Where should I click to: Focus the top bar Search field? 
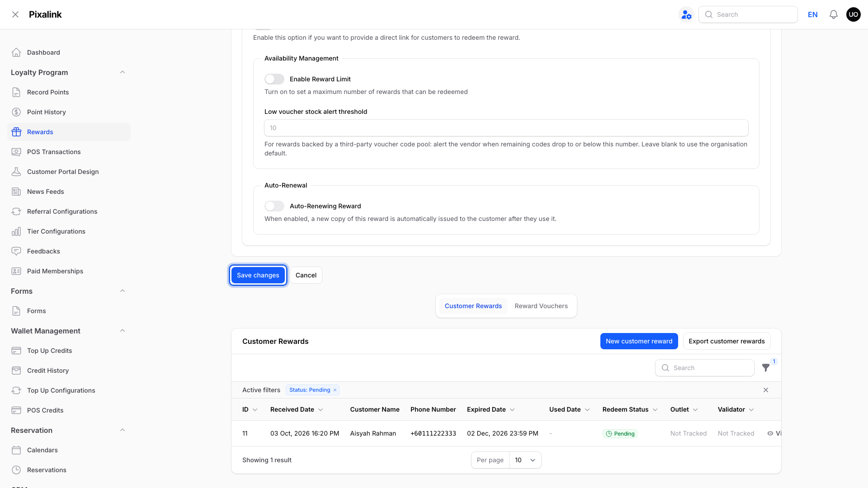(748, 14)
